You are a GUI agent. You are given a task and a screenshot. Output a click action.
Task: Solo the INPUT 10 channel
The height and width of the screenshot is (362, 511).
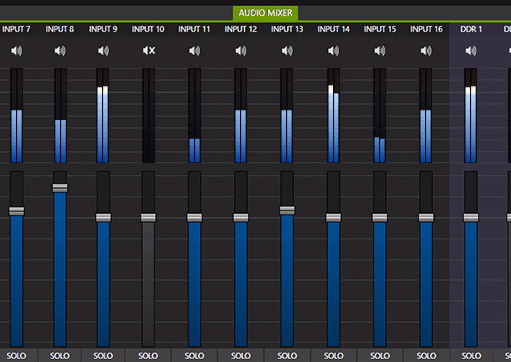point(148,356)
